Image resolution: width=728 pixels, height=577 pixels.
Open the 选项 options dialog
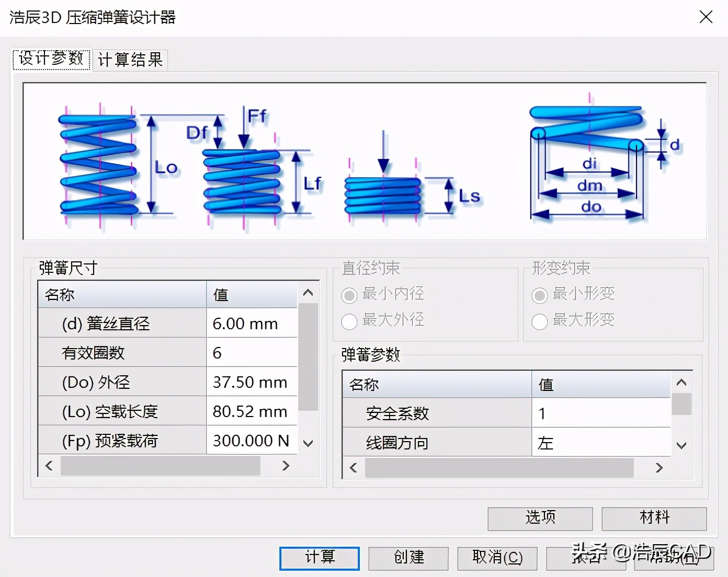(540, 518)
